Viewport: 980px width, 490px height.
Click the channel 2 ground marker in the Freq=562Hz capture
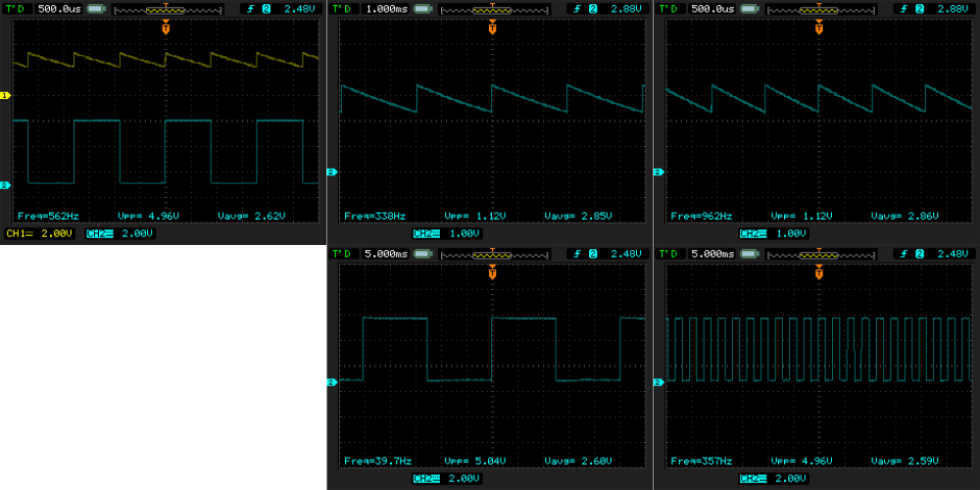5,185
